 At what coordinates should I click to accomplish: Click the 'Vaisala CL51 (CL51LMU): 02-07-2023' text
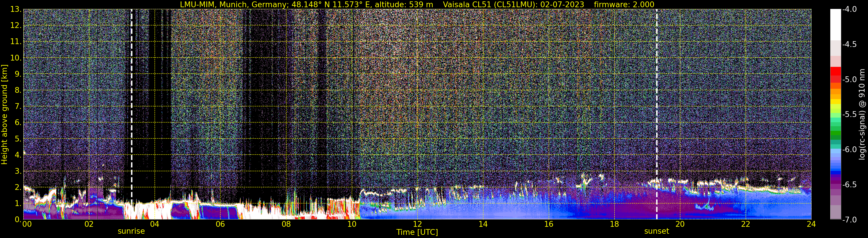coord(513,4)
